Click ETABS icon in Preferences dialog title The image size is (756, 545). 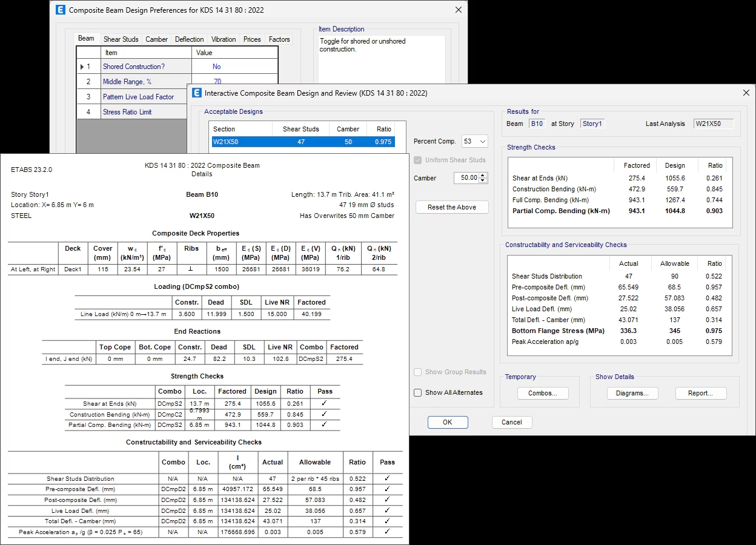[61, 10]
